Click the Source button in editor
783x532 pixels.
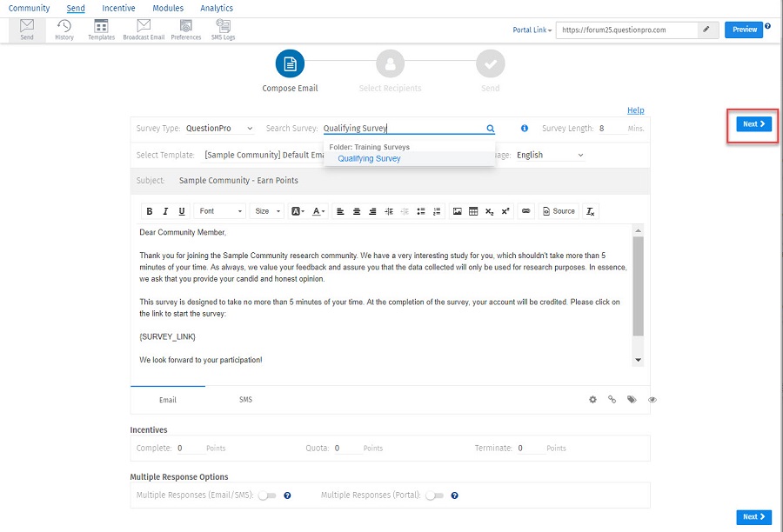point(559,211)
